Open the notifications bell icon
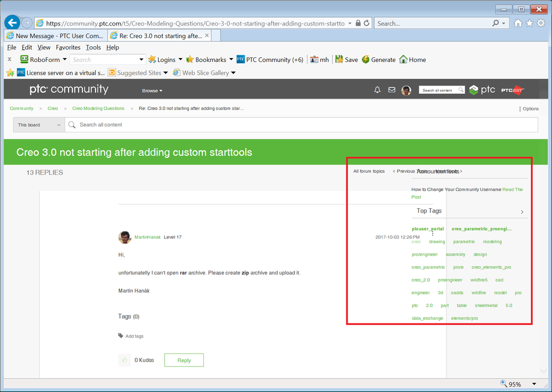 pos(377,90)
